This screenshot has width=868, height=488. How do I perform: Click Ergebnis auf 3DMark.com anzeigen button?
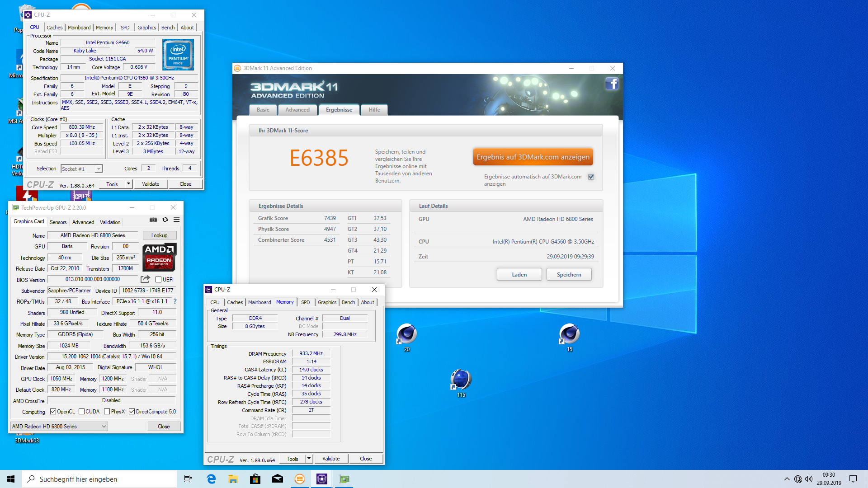coord(533,157)
